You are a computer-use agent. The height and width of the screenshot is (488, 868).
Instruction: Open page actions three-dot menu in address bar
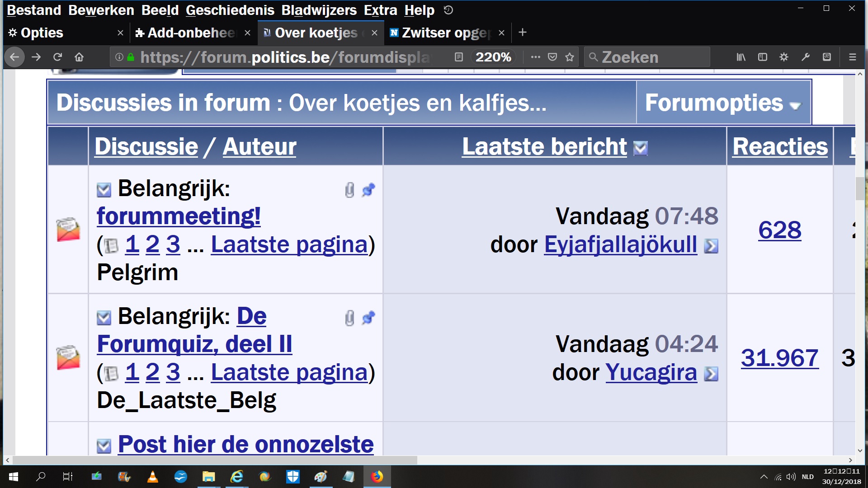[536, 57]
